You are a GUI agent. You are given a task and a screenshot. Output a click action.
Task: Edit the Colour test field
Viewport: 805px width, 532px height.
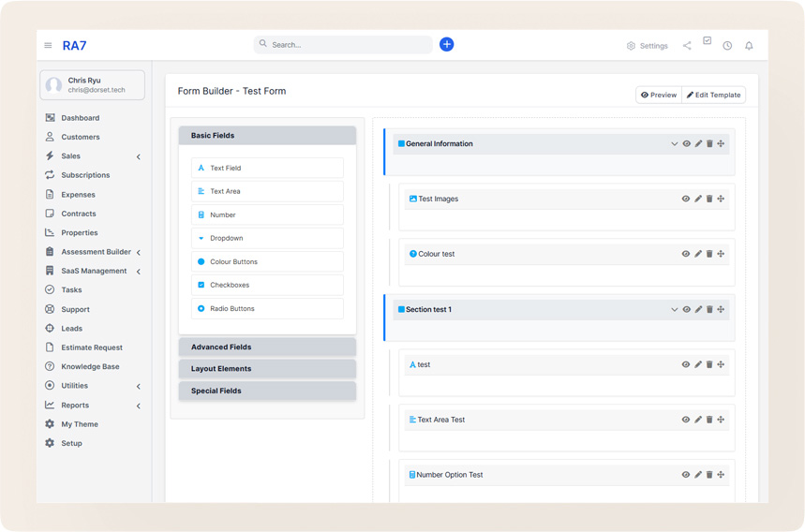tap(698, 254)
